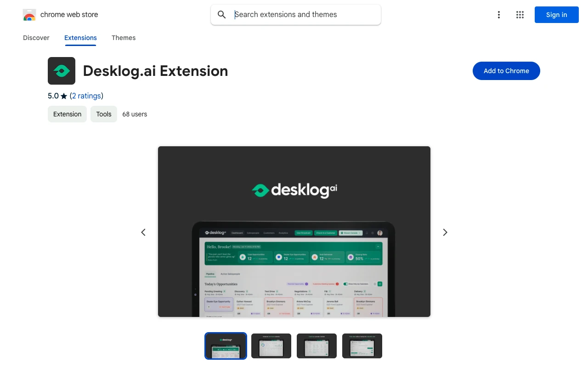Click the Desklog.ai extension logo icon

(61, 71)
